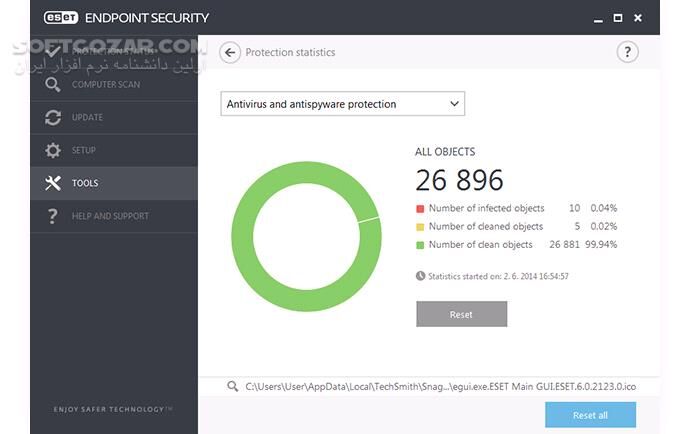This screenshot has height=434, width=690.
Task: Click the Setup gear icon
Action: [53, 150]
